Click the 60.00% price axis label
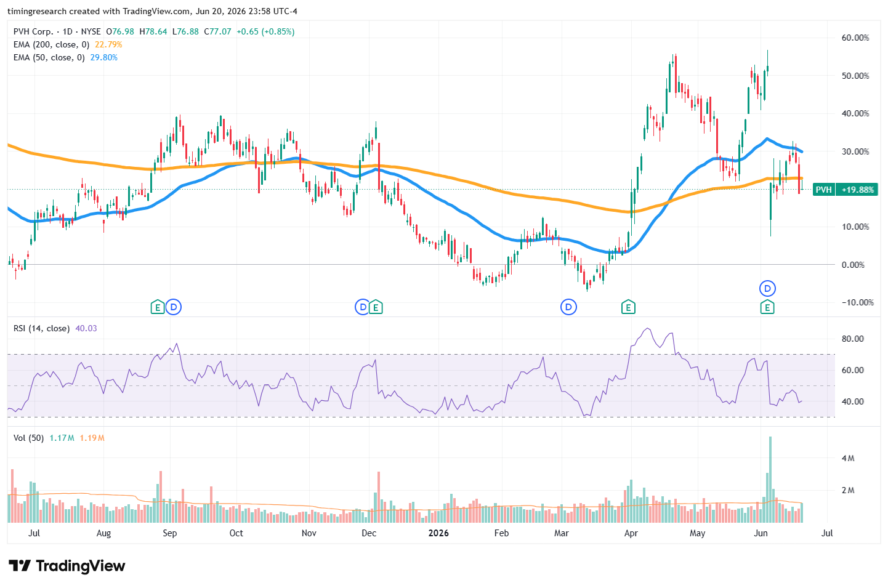 [856, 38]
